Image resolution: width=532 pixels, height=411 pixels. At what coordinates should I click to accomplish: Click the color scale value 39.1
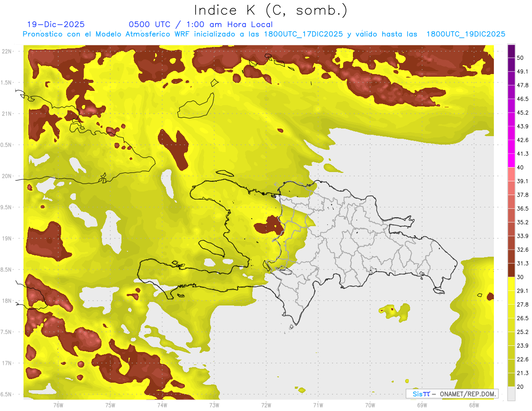pyautogui.click(x=522, y=181)
